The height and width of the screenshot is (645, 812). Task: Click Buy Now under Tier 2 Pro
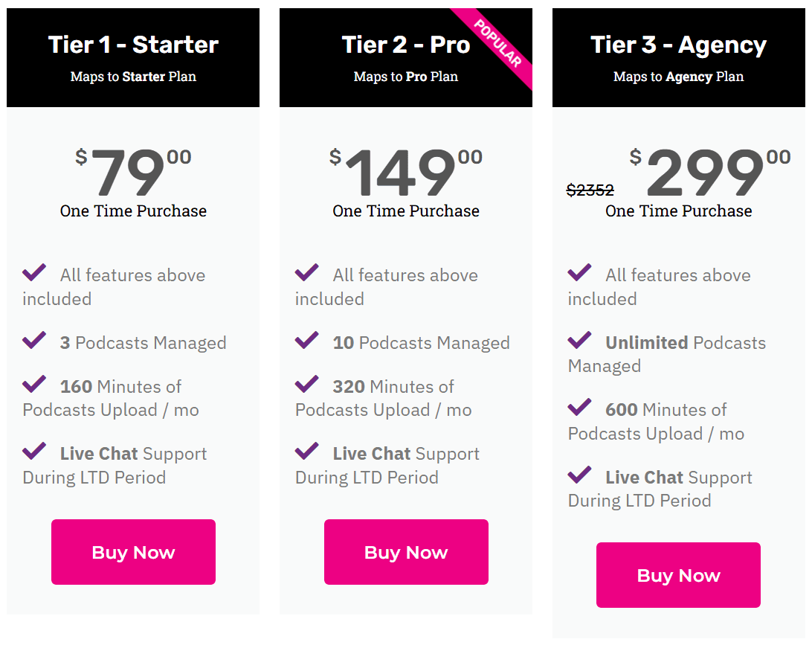406,552
